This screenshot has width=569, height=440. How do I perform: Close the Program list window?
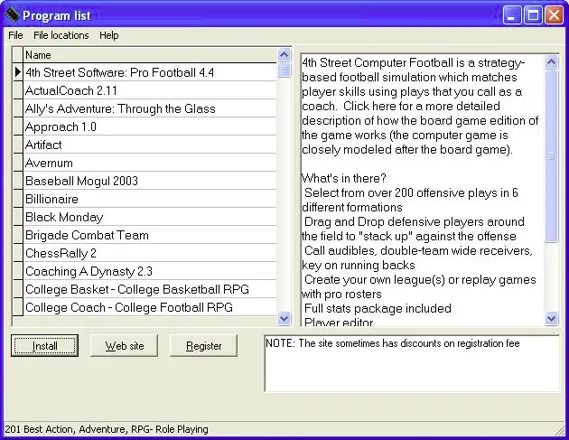[554, 15]
